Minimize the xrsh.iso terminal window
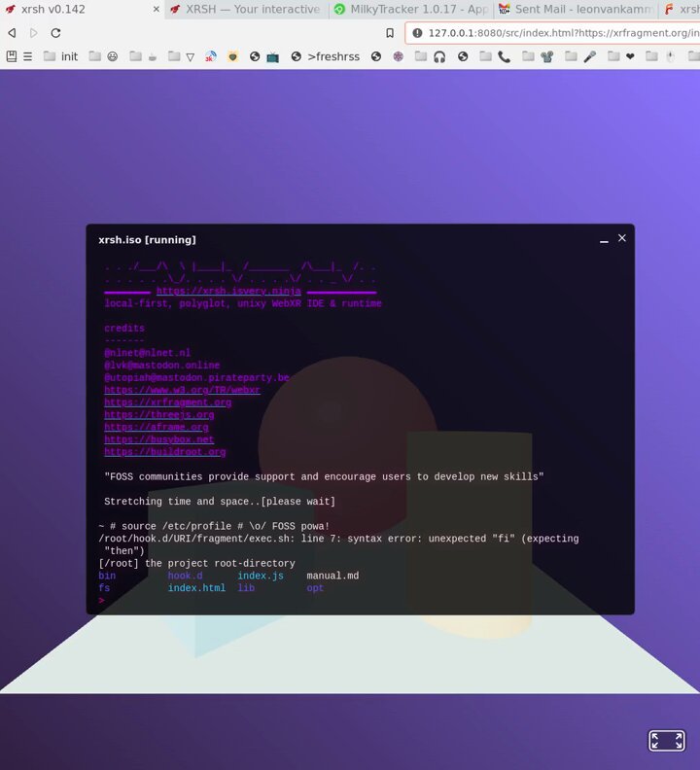This screenshot has height=770, width=700. click(604, 240)
